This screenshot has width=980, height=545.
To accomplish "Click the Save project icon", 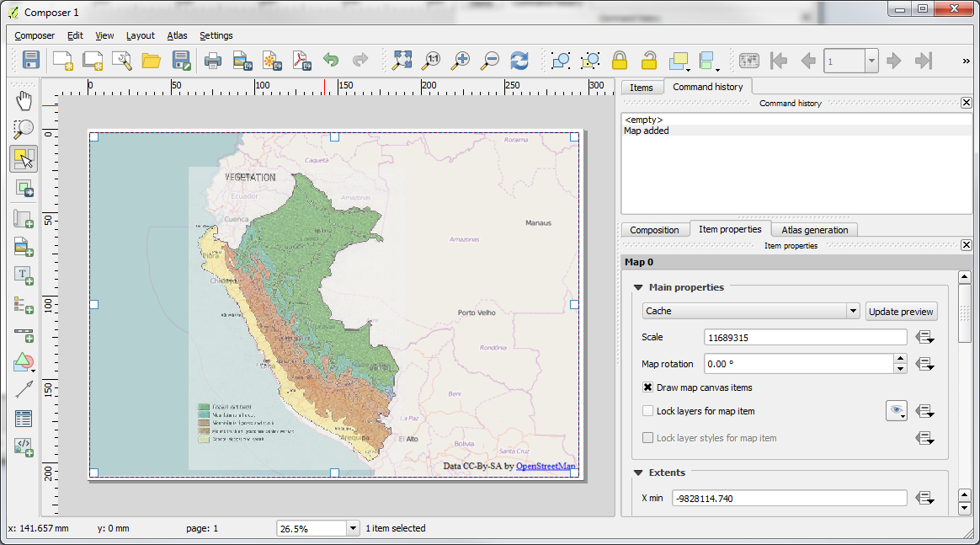I will tap(31, 60).
